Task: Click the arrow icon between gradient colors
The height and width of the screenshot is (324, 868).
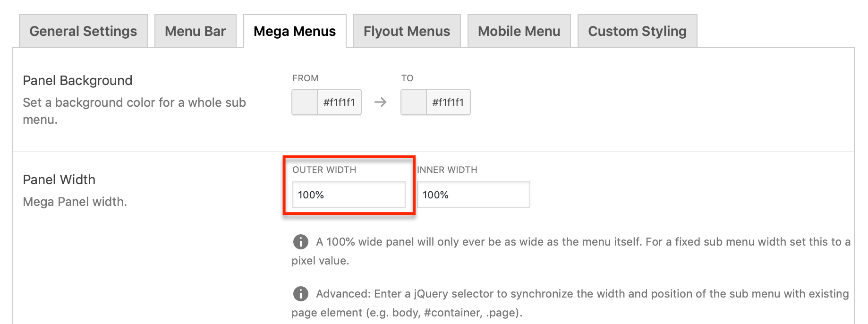Action: (x=381, y=102)
